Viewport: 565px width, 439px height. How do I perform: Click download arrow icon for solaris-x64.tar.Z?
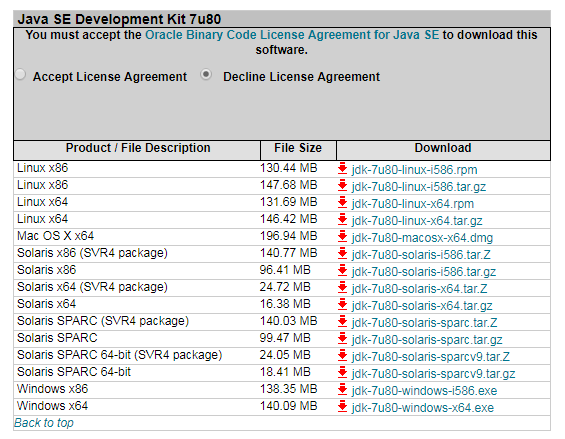(342, 288)
